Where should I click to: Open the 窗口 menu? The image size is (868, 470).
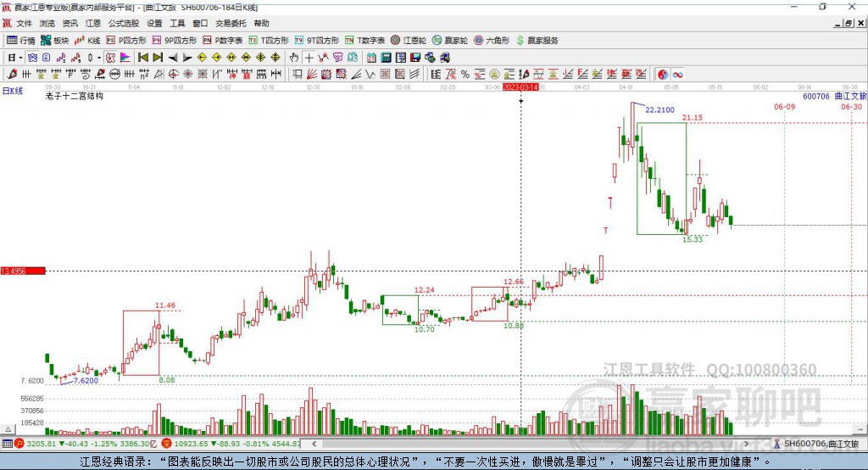[x=200, y=23]
